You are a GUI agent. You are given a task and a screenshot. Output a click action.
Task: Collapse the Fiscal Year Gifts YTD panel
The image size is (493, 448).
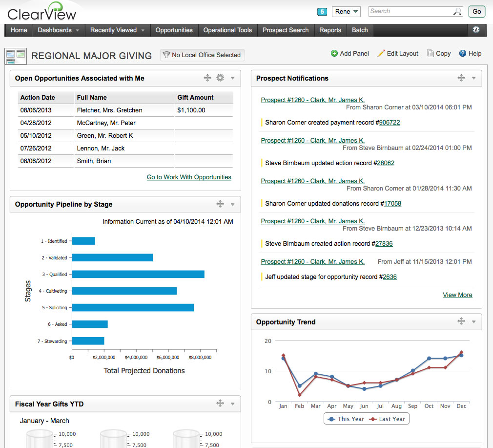(232, 404)
